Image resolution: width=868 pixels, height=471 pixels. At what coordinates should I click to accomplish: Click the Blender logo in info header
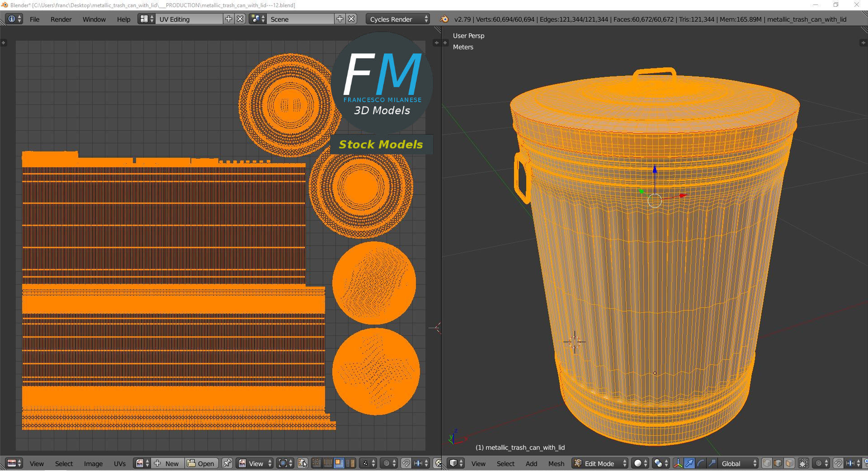point(444,19)
